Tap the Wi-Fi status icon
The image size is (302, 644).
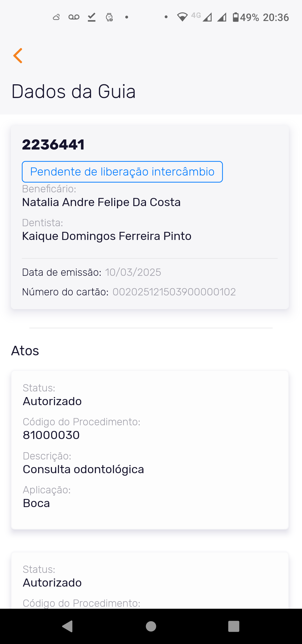[x=182, y=17]
